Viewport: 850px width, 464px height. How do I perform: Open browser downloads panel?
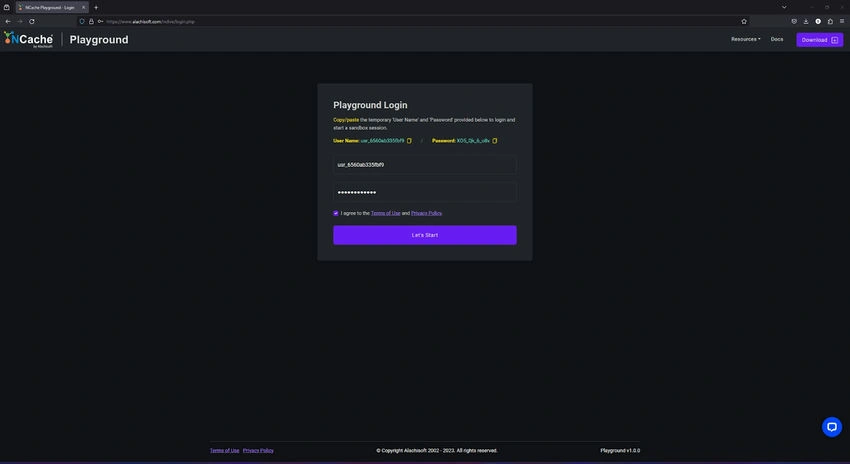806,22
